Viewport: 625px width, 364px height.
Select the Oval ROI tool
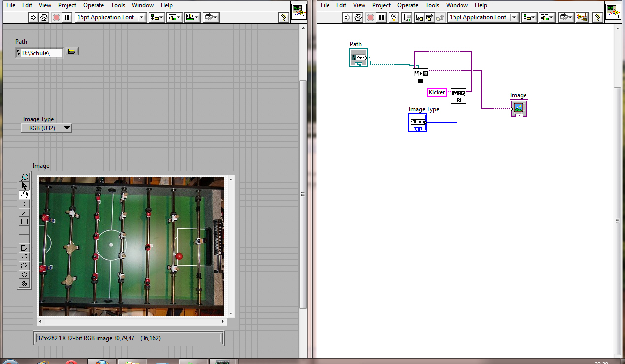point(24,275)
